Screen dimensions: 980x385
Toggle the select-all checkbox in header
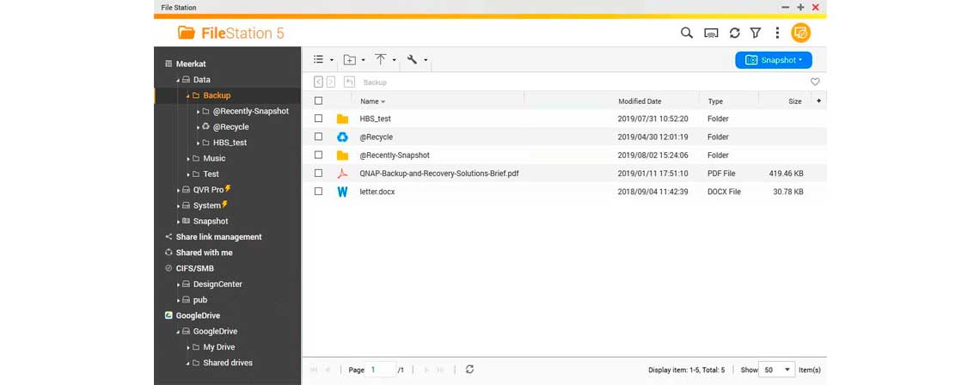[319, 101]
